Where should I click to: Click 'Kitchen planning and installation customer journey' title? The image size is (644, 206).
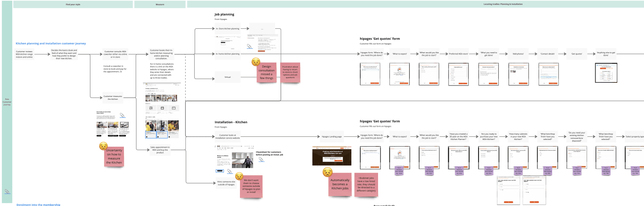(51, 43)
